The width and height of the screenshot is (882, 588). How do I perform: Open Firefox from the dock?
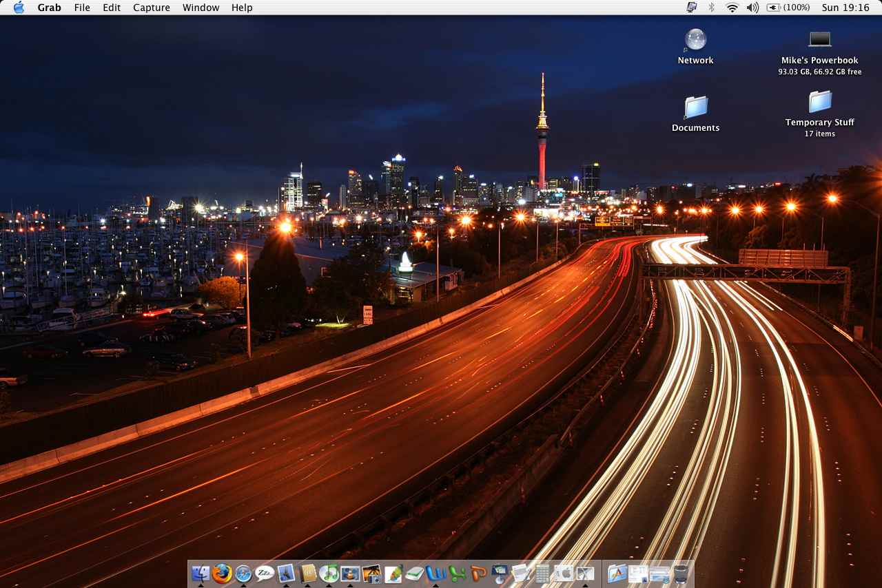(x=222, y=573)
